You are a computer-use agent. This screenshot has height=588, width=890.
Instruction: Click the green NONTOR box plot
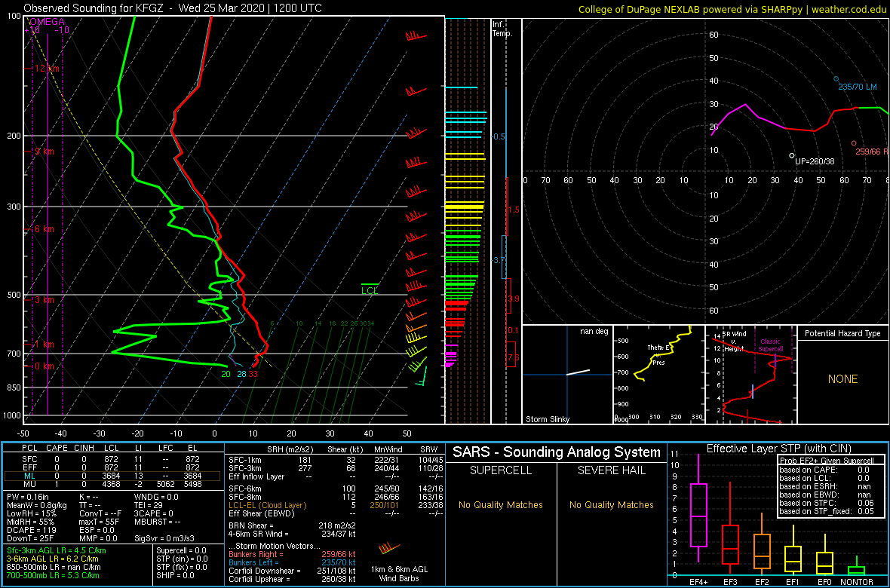pos(857,567)
